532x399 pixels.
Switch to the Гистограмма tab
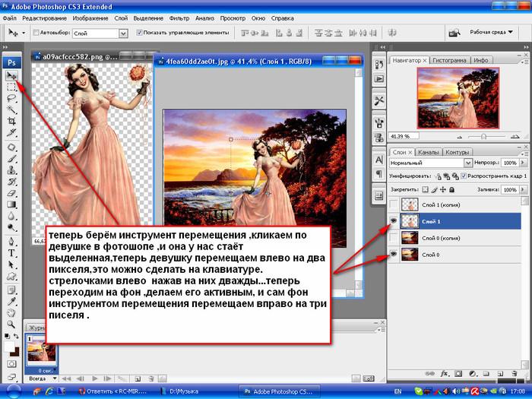point(450,60)
